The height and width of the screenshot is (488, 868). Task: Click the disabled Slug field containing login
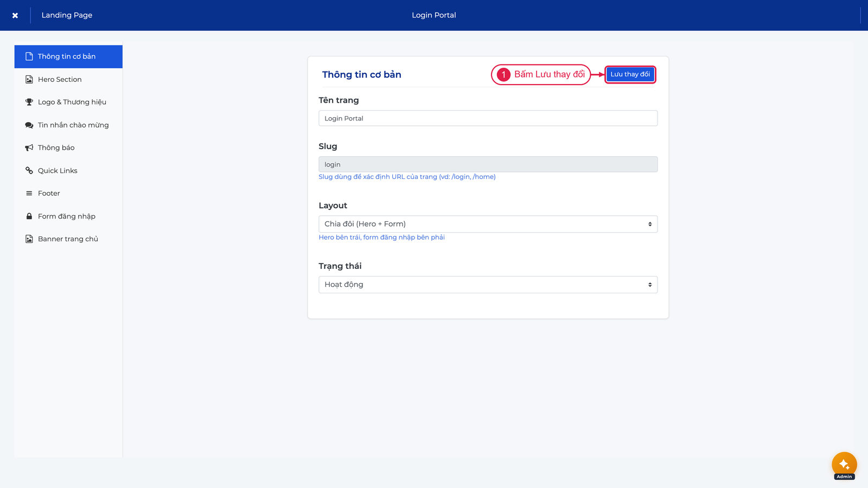point(488,164)
